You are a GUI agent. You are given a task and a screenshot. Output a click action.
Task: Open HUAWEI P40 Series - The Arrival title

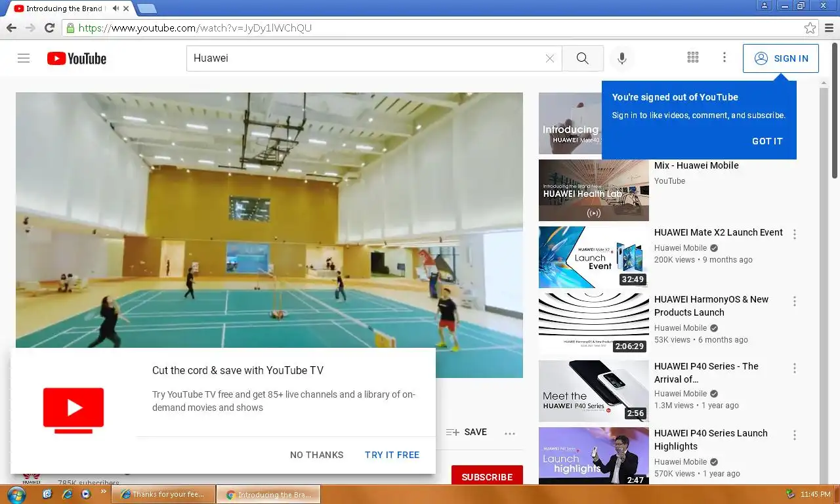pos(706,373)
